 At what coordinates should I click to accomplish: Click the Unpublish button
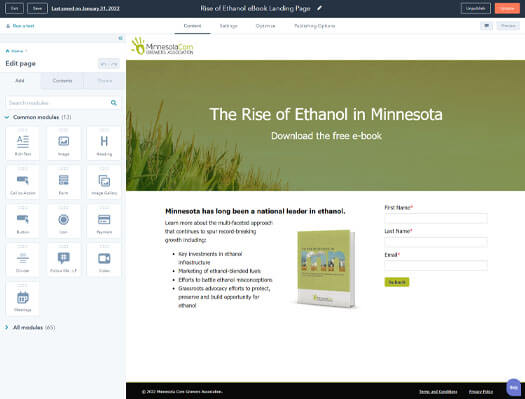(475, 8)
